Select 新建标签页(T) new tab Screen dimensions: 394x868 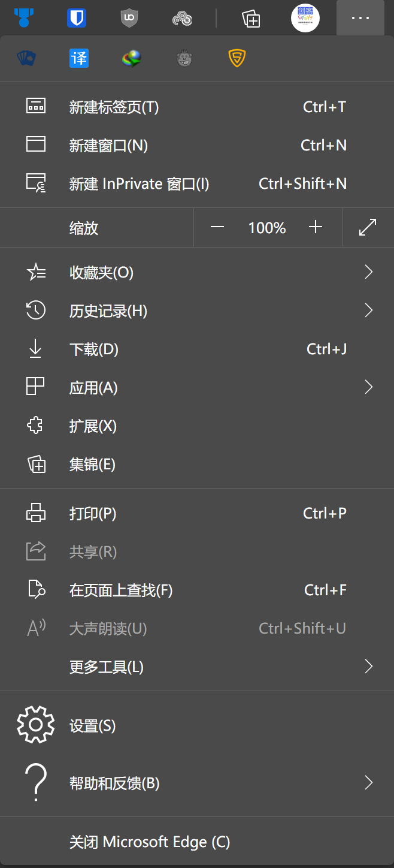(x=114, y=107)
